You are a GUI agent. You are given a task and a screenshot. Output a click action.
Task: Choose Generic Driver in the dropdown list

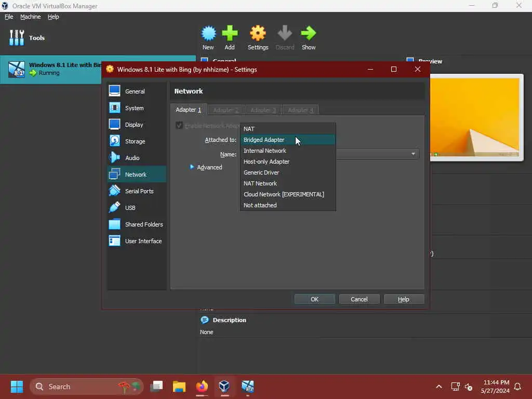pos(288,172)
